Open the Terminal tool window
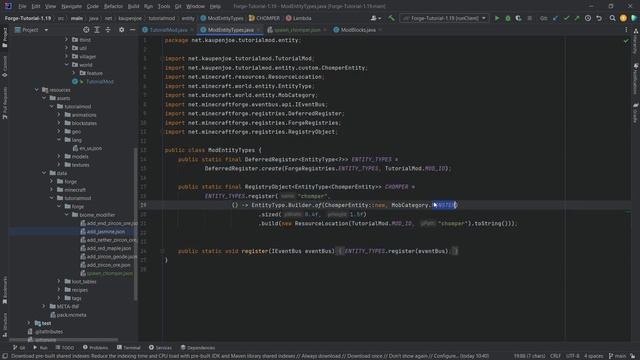 pyautogui.click(x=129, y=348)
